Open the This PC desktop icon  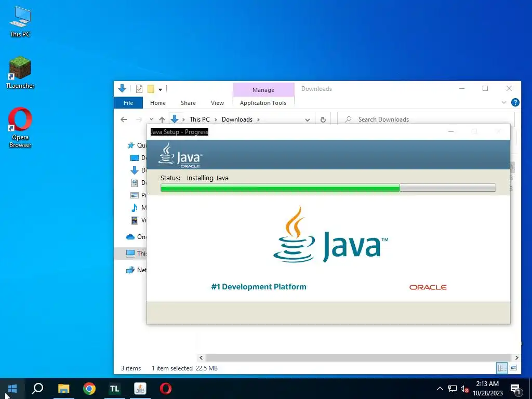(x=20, y=22)
